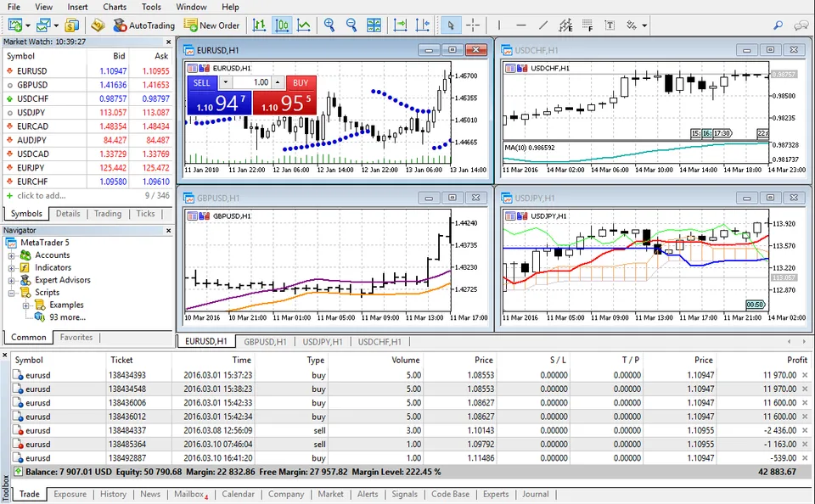The width and height of the screenshot is (815, 504).
Task: Toggle one-click trading panel on GBPUSD chart
Action: coord(204,216)
